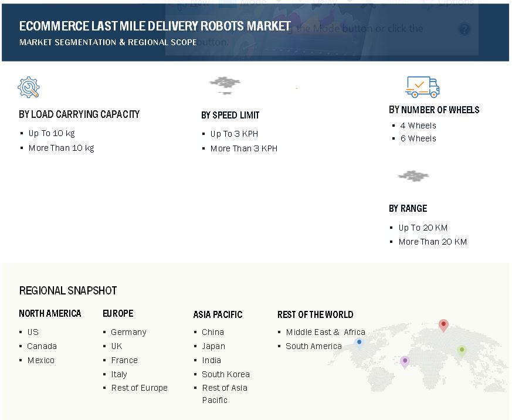Click the green map pin marker
Screen dimensions: 512x420
click(x=462, y=351)
